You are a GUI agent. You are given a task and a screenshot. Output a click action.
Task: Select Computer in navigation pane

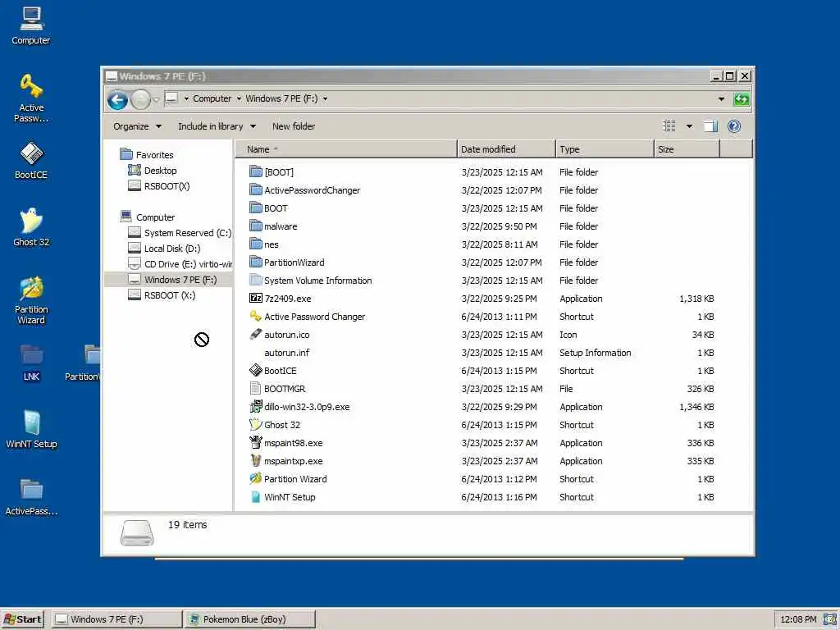click(148, 217)
